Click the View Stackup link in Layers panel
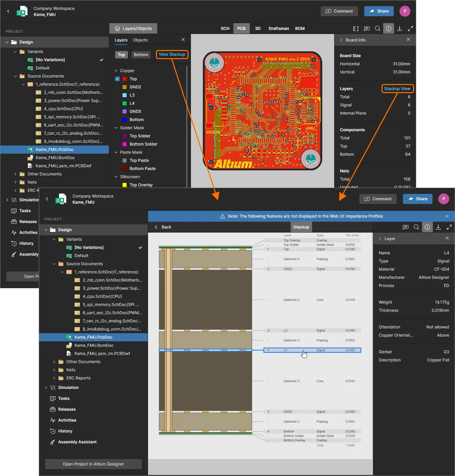The width and height of the screenshot is (455, 476). (172, 54)
